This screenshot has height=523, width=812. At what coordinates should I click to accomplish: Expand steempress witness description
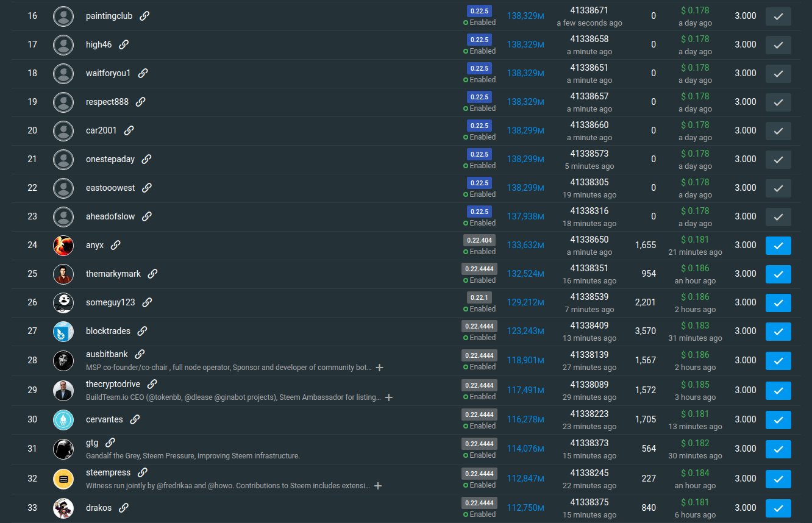click(378, 486)
